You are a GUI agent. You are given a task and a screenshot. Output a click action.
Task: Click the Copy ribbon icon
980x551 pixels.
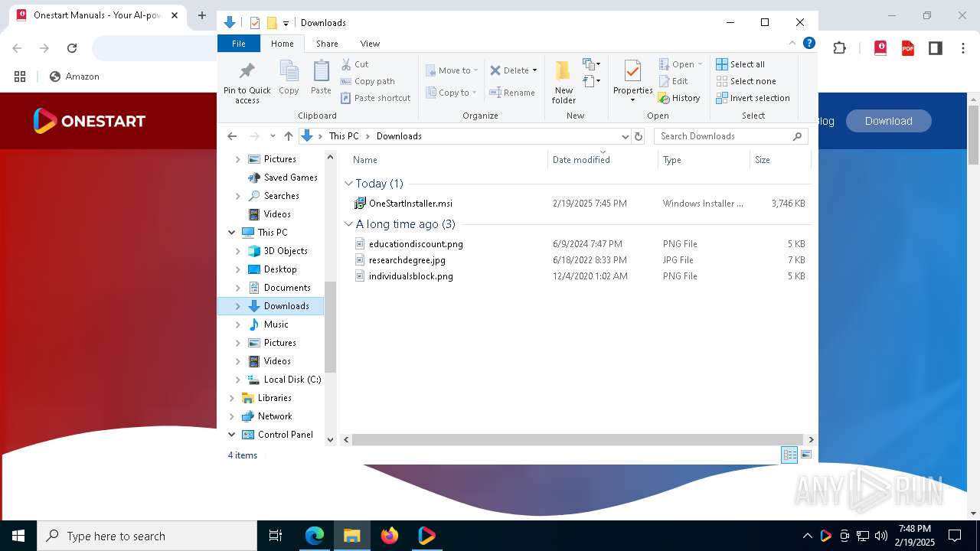point(289,78)
